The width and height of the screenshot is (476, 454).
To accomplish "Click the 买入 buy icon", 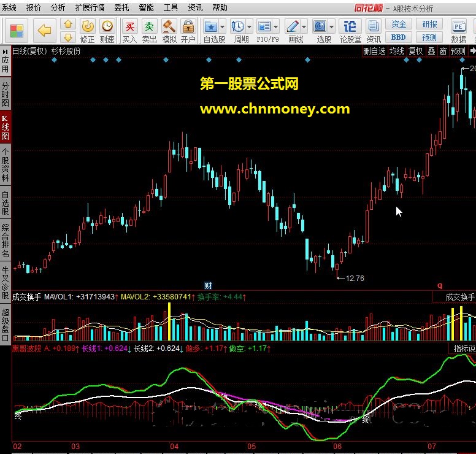I will (130, 31).
